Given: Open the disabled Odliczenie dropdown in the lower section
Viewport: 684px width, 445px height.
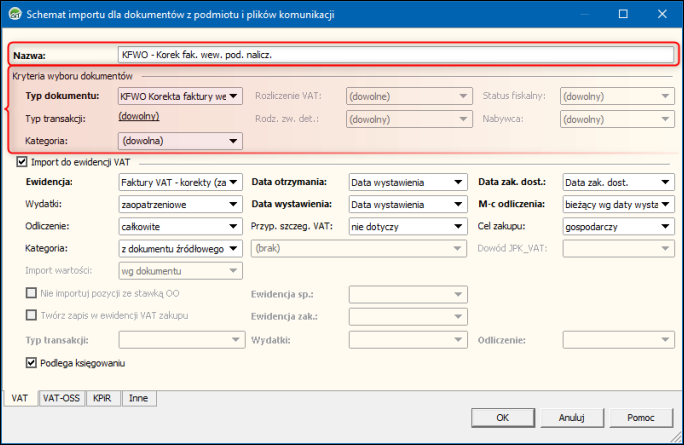Looking at the screenshot, I should pos(619,340).
